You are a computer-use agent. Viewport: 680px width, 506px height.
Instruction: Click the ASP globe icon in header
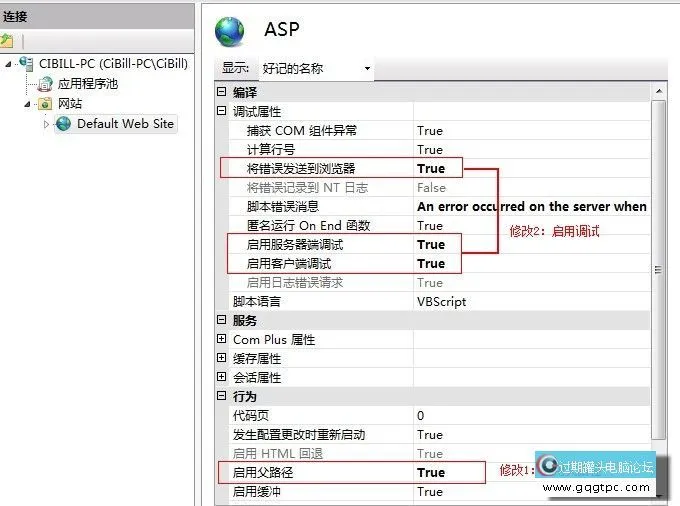click(x=230, y=31)
